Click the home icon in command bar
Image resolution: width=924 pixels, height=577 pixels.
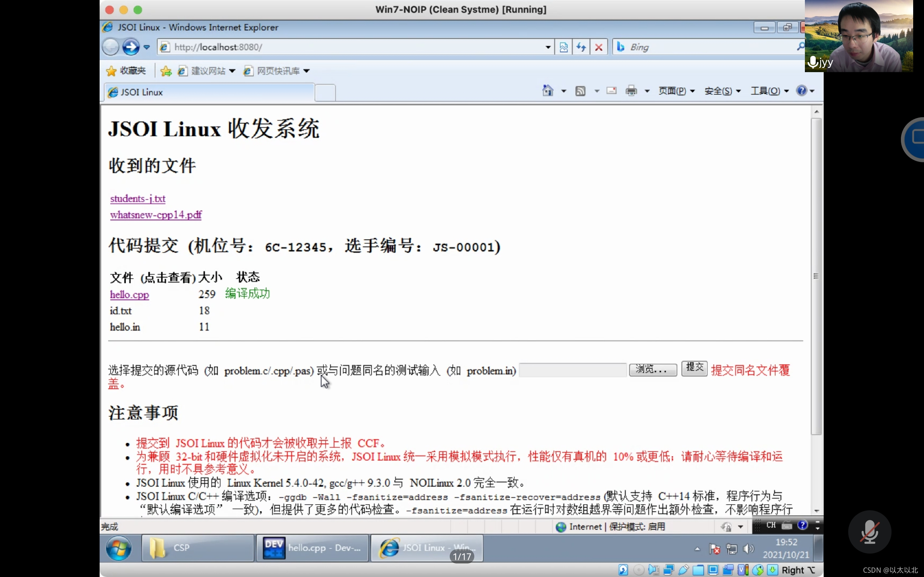pos(548,91)
